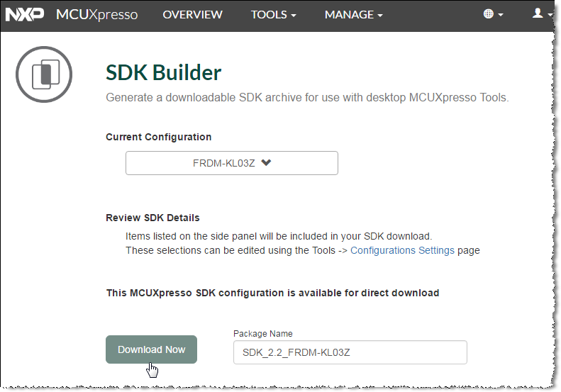The height and width of the screenshot is (392, 561).
Task: Click the Download Now button
Action: pos(151,349)
